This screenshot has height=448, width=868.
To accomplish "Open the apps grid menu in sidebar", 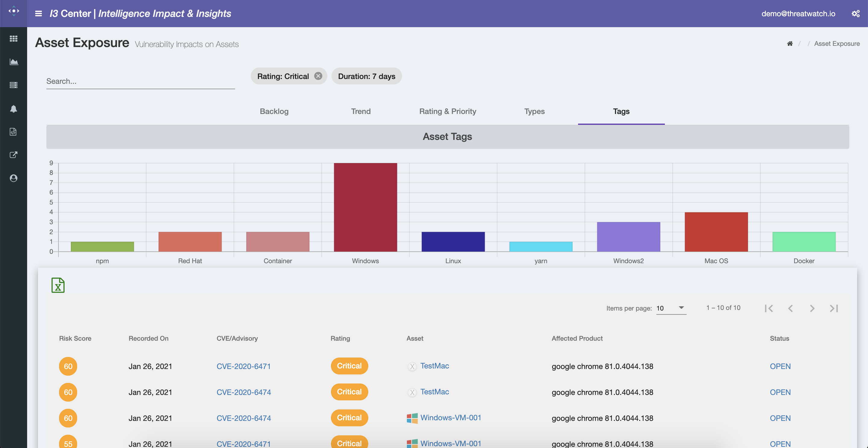I will 14,38.
